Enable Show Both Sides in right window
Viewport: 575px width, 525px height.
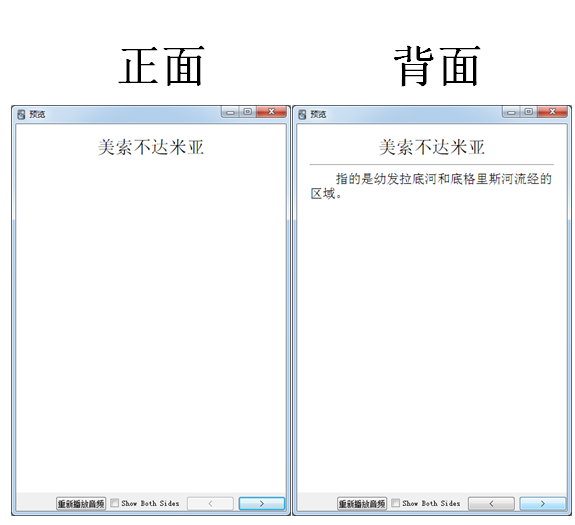click(395, 503)
